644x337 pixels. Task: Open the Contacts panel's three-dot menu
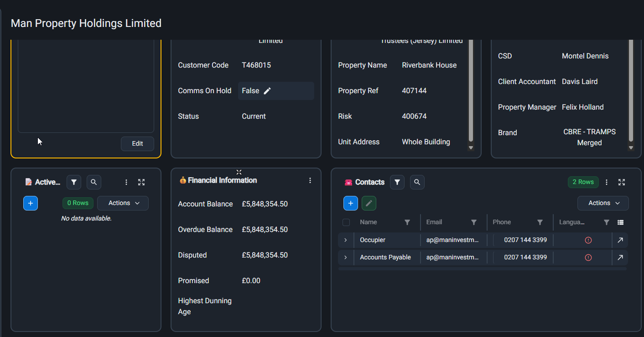click(x=607, y=182)
